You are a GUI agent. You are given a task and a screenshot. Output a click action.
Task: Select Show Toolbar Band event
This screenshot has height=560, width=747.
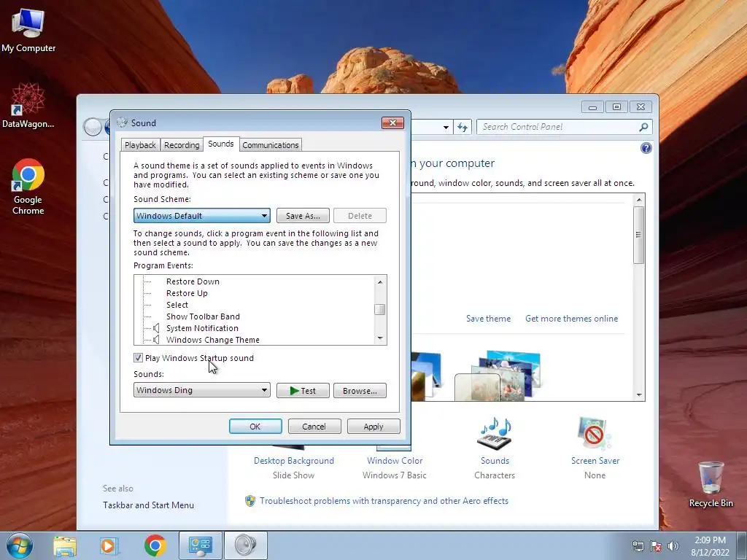[203, 316]
